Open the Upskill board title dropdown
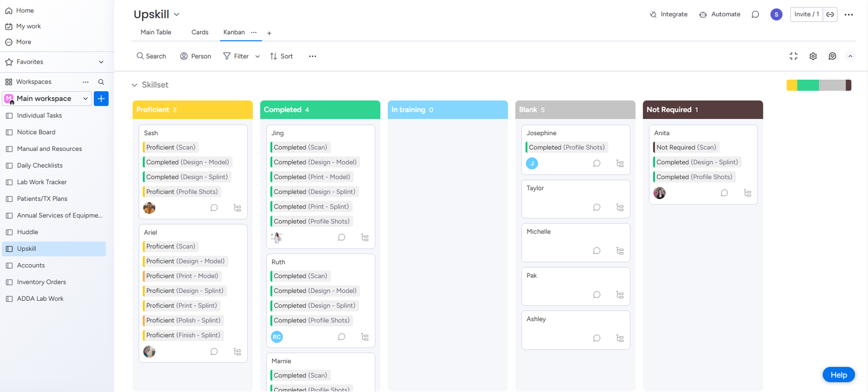868x392 pixels. [x=176, y=15]
